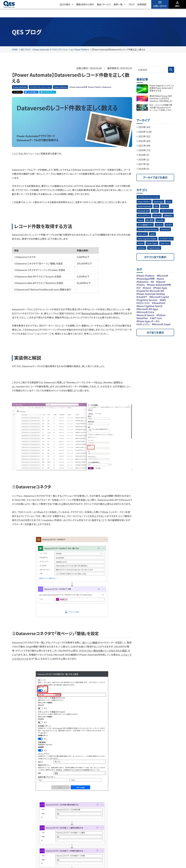This screenshot has width=186, height=868.
Task: Click the カテゴリ全てを表示 button
Action: tap(155, 257)
